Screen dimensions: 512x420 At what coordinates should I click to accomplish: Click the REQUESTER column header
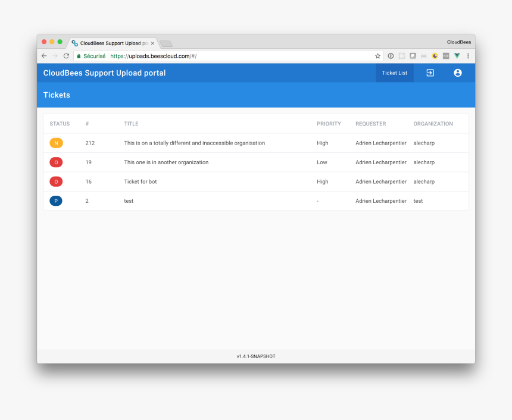tap(371, 124)
